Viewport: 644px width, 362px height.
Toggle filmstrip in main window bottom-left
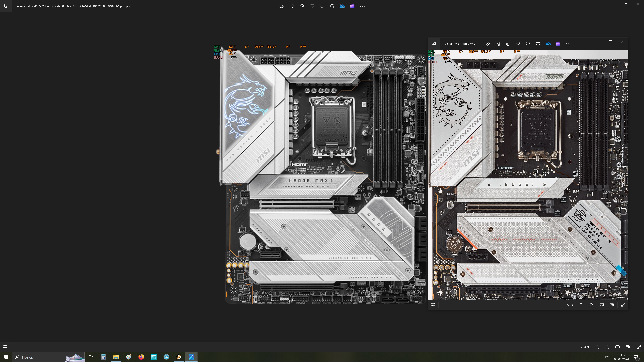[x=5, y=347]
